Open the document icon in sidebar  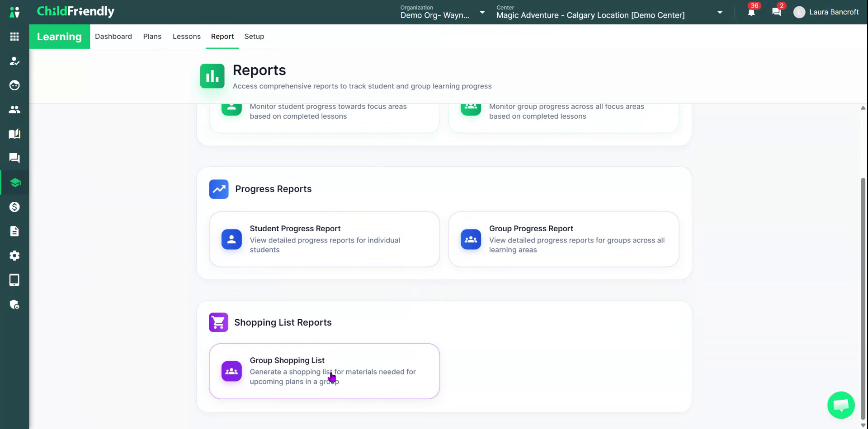14,231
